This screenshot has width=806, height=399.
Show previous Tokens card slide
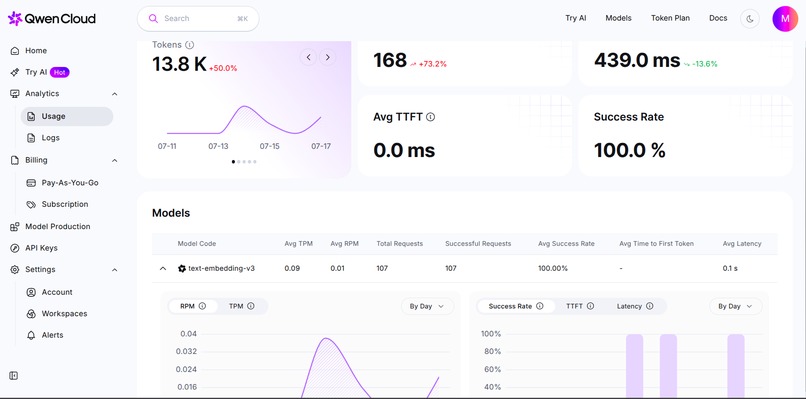(x=308, y=57)
